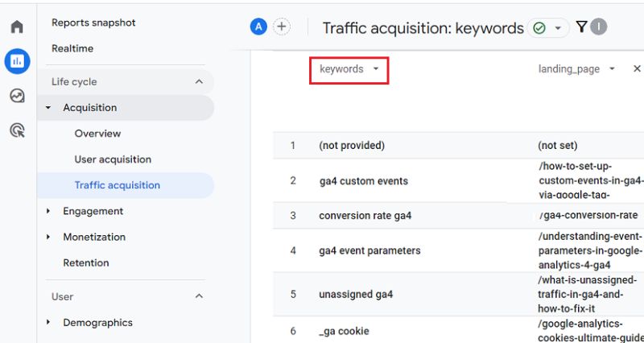Open the report status dropdown arrow

point(558,28)
